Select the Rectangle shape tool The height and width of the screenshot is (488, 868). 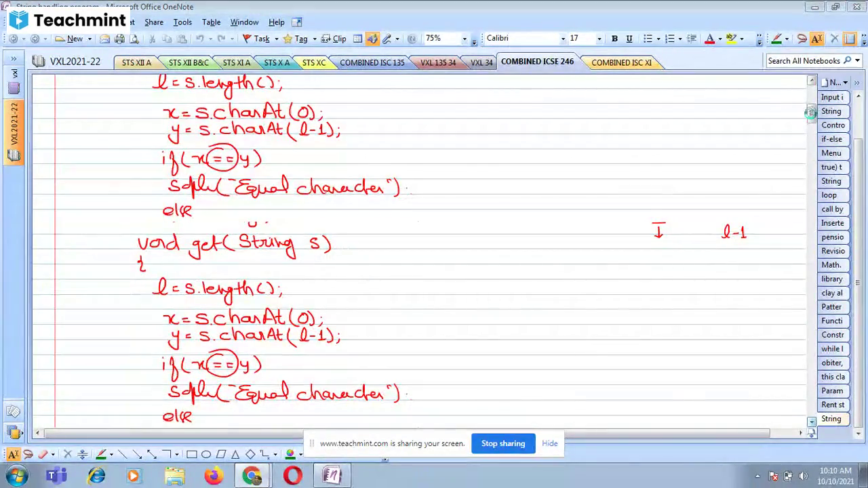point(191,454)
